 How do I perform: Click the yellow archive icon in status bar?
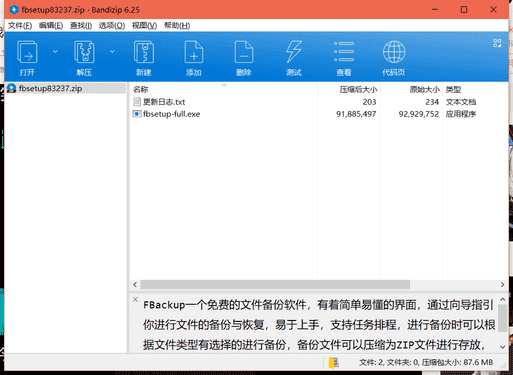[x=334, y=363]
